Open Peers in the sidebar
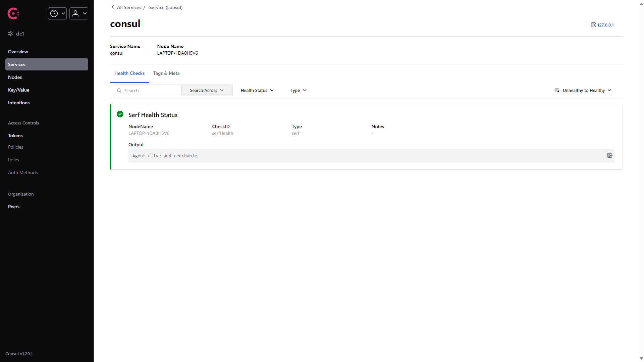 tap(47, 207)
